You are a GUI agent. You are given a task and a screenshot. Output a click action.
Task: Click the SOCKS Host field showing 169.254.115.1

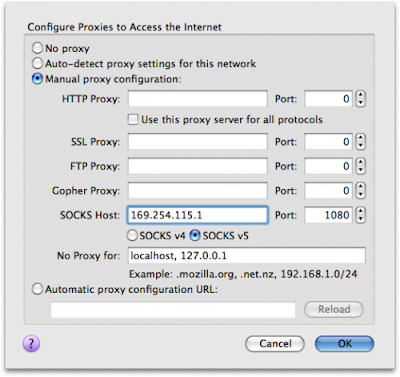(x=198, y=215)
